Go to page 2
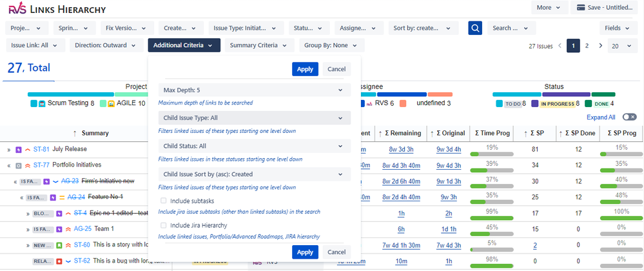644x271 pixels. 587,46
